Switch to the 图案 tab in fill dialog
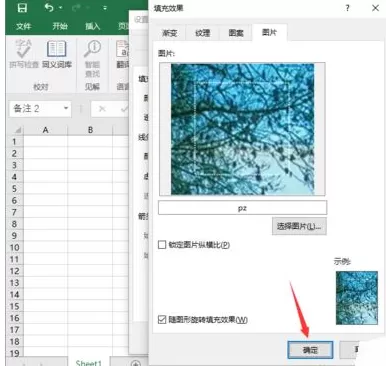This screenshot has height=366, width=386. pos(236,33)
